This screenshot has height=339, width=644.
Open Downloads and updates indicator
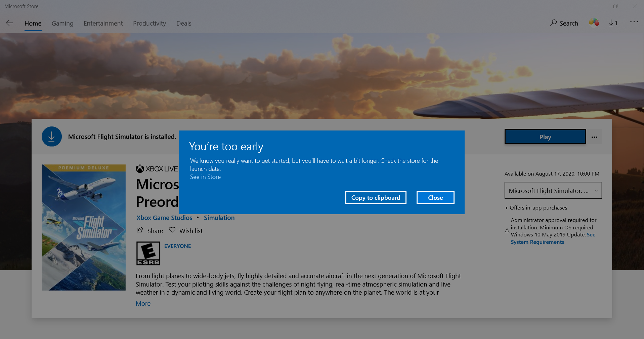(613, 23)
